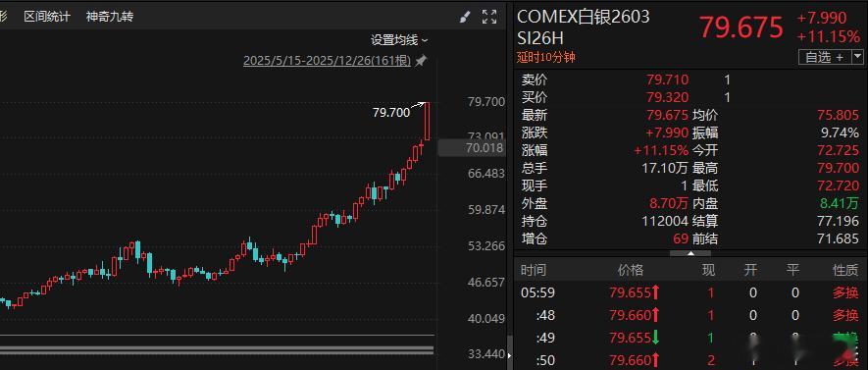Click the 66.483 axis price label

coord(486,174)
